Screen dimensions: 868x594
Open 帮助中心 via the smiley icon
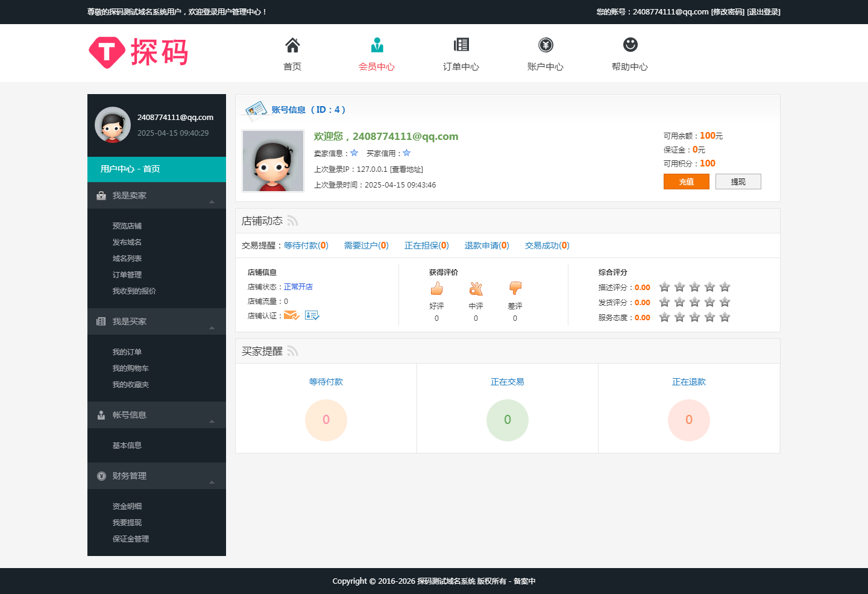click(x=630, y=45)
